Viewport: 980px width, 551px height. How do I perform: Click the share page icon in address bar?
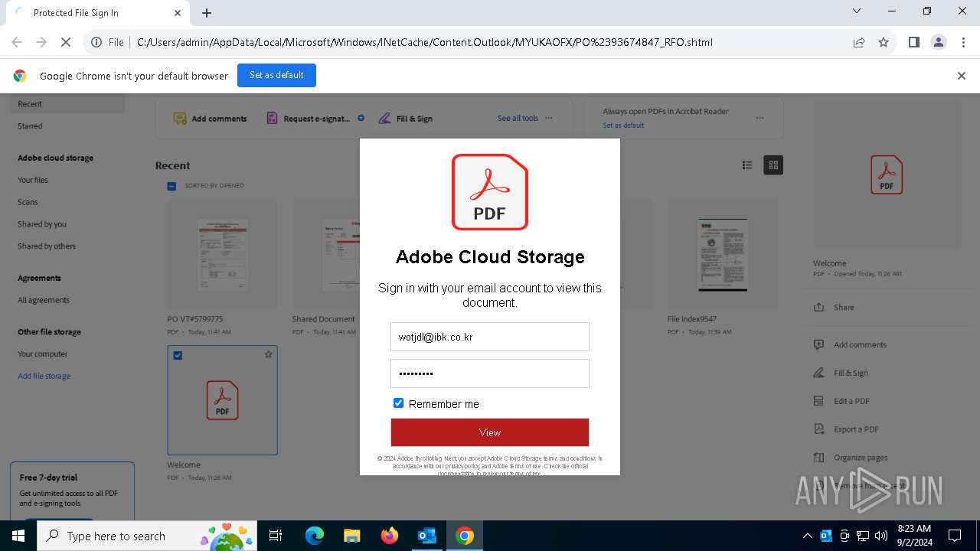(x=859, y=42)
